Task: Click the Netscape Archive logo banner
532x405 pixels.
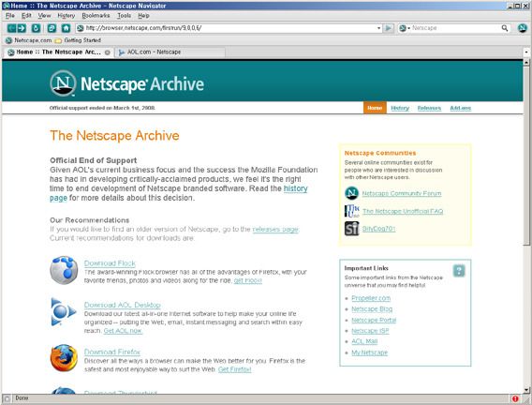Action: point(126,83)
